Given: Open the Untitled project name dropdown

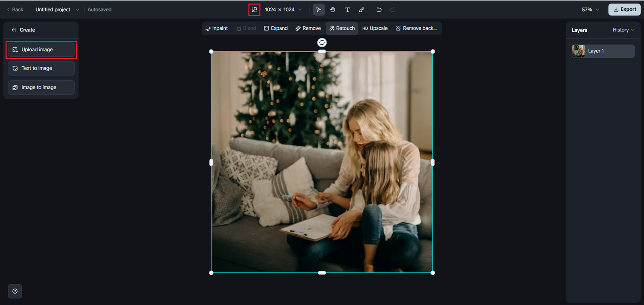Looking at the screenshot, I should 57,9.
